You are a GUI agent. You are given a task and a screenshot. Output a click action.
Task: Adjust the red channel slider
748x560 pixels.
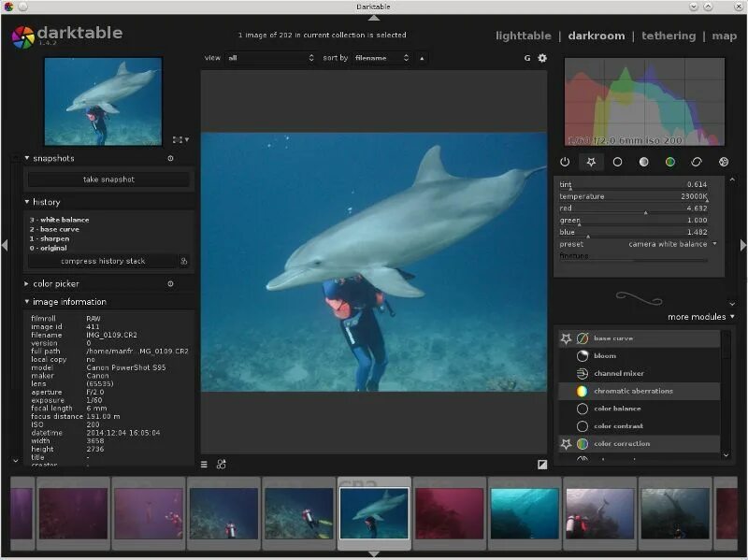point(633,208)
